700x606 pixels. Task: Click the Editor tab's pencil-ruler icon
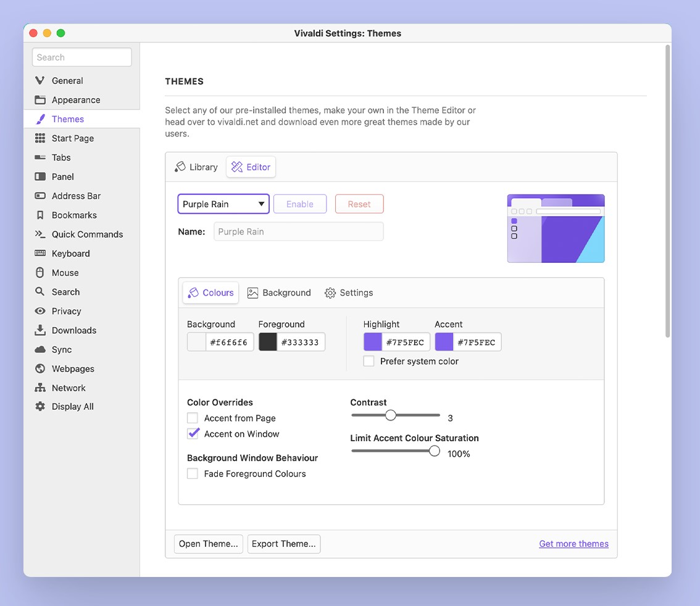(x=236, y=167)
